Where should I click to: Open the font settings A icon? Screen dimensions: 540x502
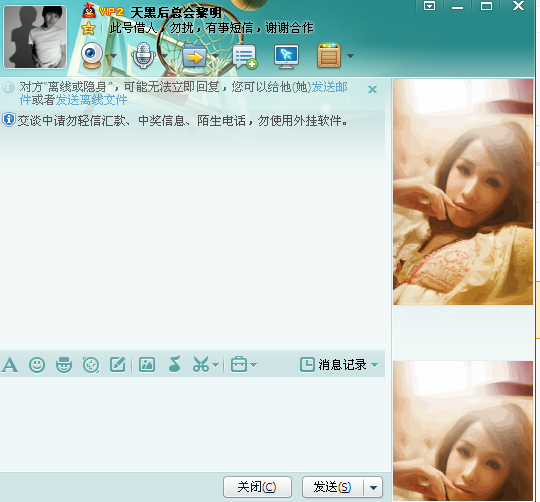(10, 365)
